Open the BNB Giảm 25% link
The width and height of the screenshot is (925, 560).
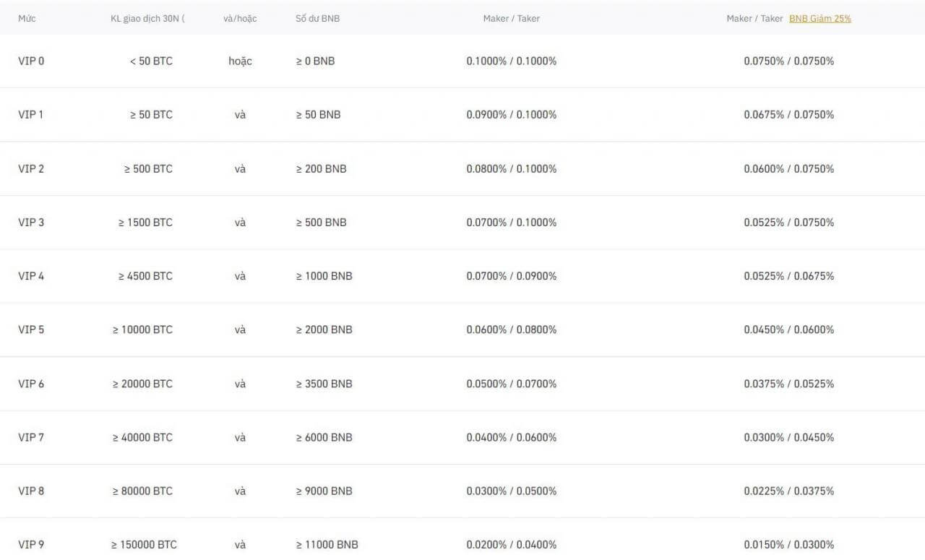(820, 19)
